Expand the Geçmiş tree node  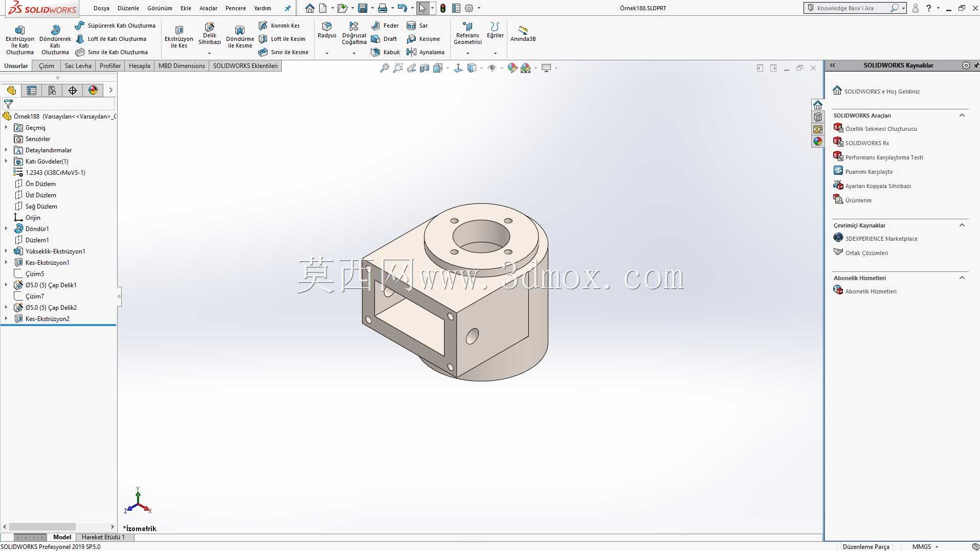6,128
